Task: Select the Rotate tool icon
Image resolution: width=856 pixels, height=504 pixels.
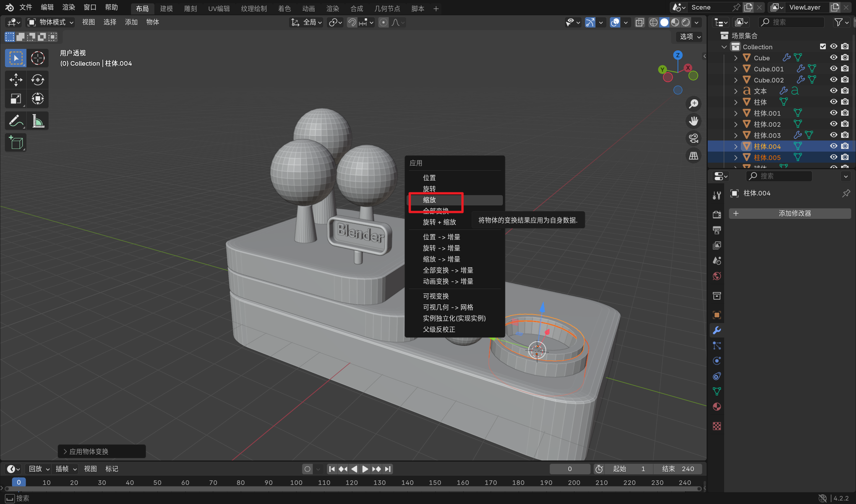Action: click(x=37, y=80)
